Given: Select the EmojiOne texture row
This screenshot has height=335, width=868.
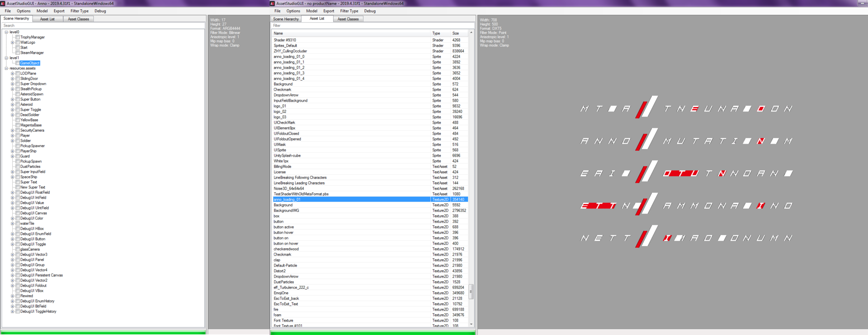Looking at the screenshot, I should pos(370,293).
